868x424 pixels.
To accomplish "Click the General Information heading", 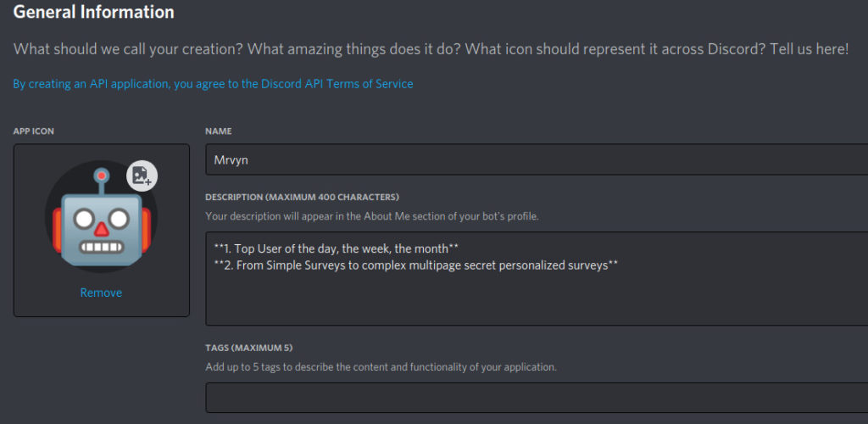I will (94, 13).
